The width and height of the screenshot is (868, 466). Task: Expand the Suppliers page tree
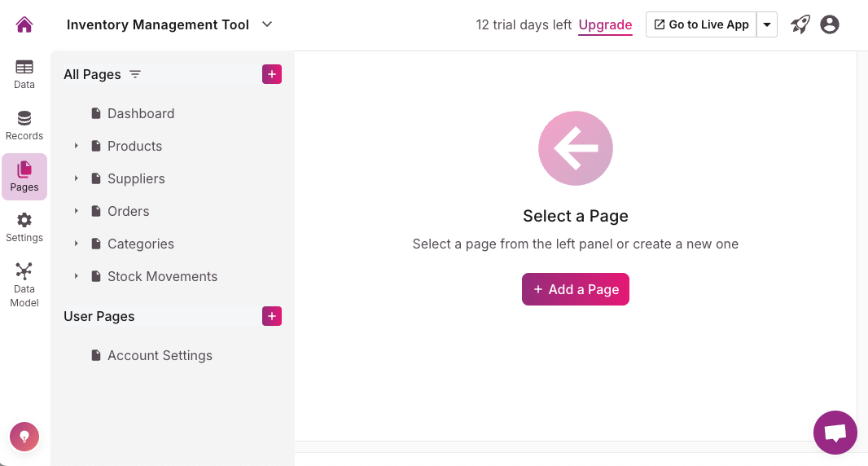coord(77,178)
